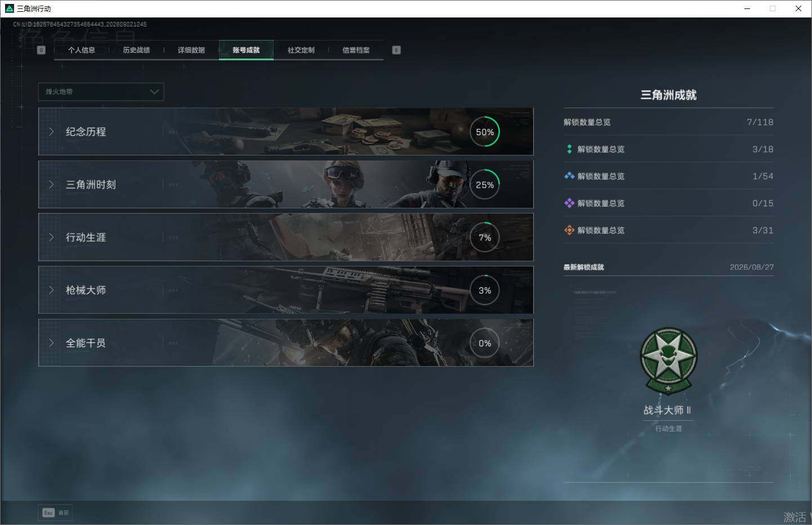
Task: Click the 1/54 unlock count
Action: (763, 176)
